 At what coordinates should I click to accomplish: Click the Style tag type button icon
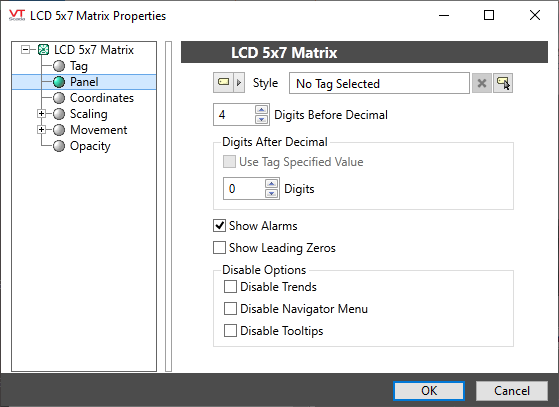pyautogui.click(x=224, y=83)
